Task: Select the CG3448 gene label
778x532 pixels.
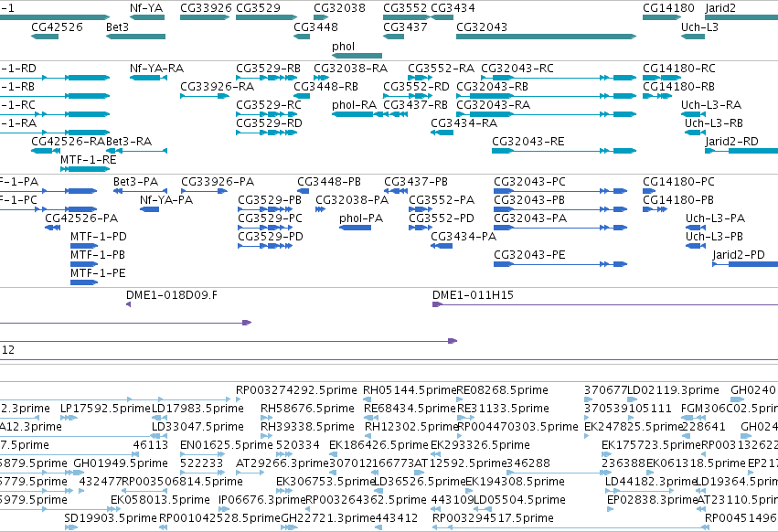Action: coord(315,27)
